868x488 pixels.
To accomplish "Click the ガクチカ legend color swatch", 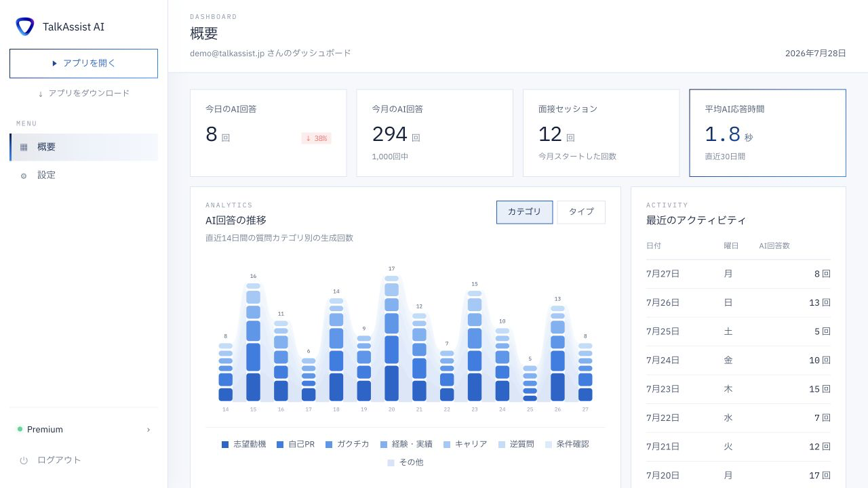I will point(329,445).
